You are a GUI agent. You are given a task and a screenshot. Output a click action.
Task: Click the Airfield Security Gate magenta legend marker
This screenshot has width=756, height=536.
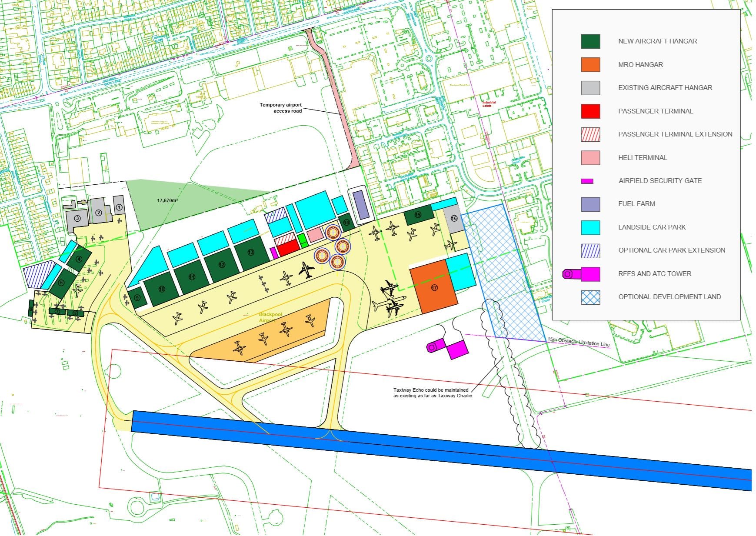[587, 181]
